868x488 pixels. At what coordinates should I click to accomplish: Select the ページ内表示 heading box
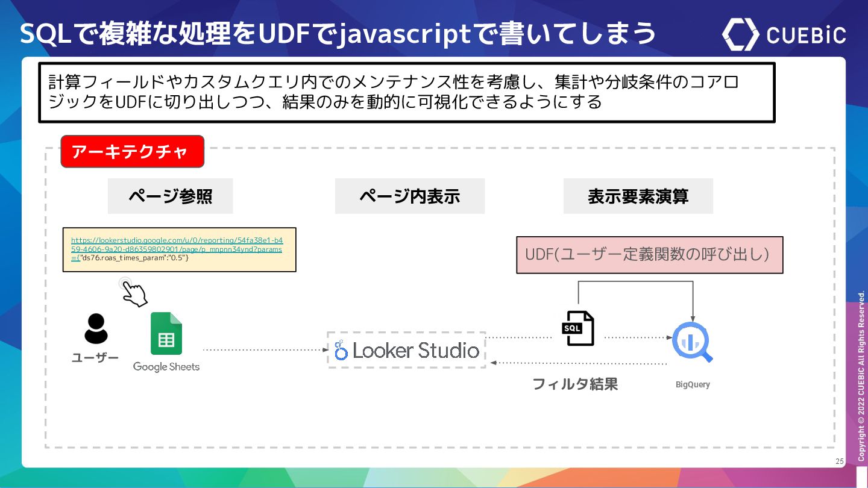(410, 196)
